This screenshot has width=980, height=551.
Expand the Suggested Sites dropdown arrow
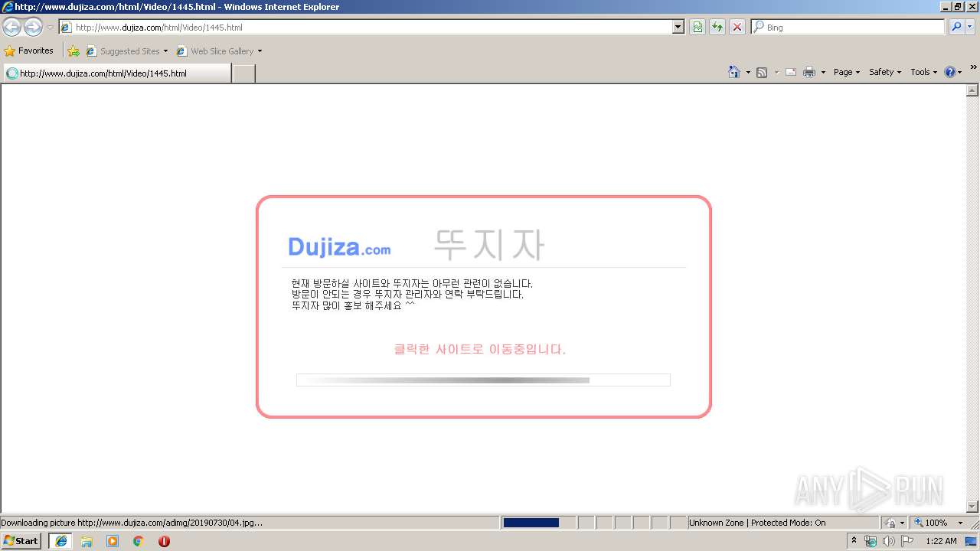tap(165, 51)
